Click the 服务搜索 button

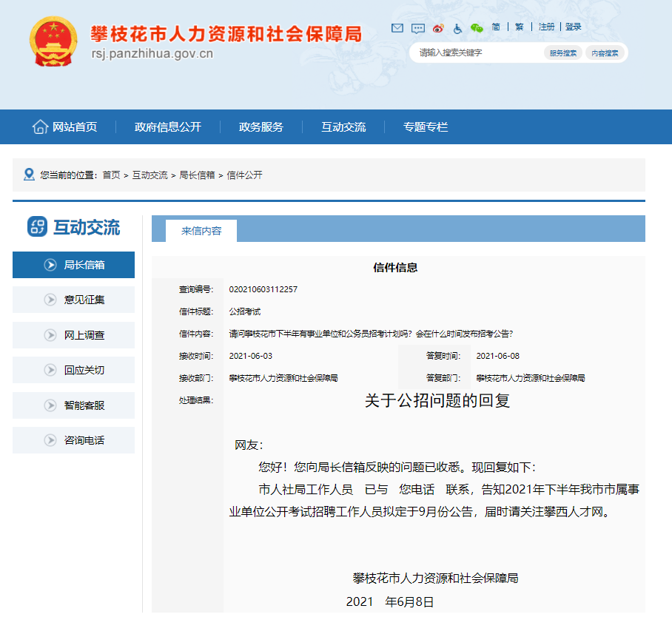point(563,53)
